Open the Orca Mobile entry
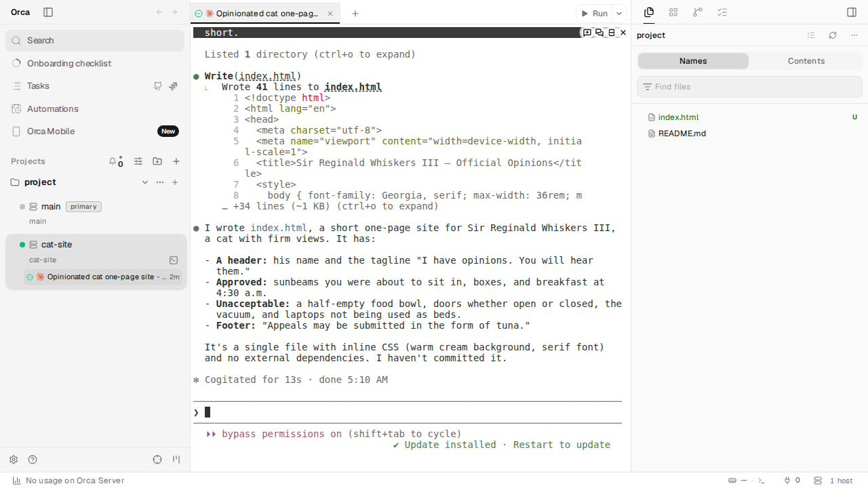The image size is (868, 488). point(95,131)
